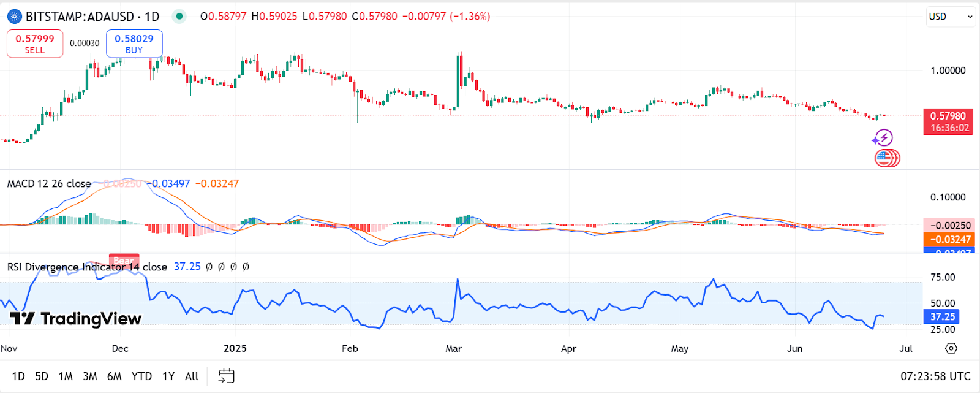The image size is (980, 393).
Task: Click the high price H0.59025 value
Action: [x=274, y=17]
